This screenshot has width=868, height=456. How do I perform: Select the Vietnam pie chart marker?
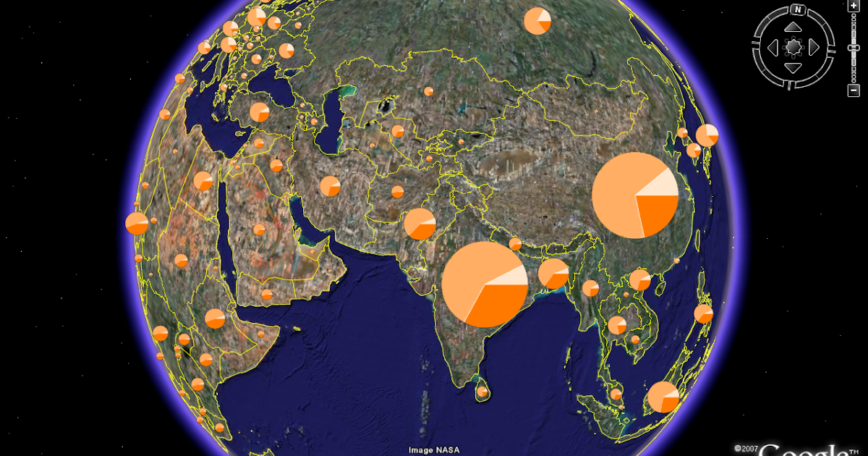click(640, 279)
